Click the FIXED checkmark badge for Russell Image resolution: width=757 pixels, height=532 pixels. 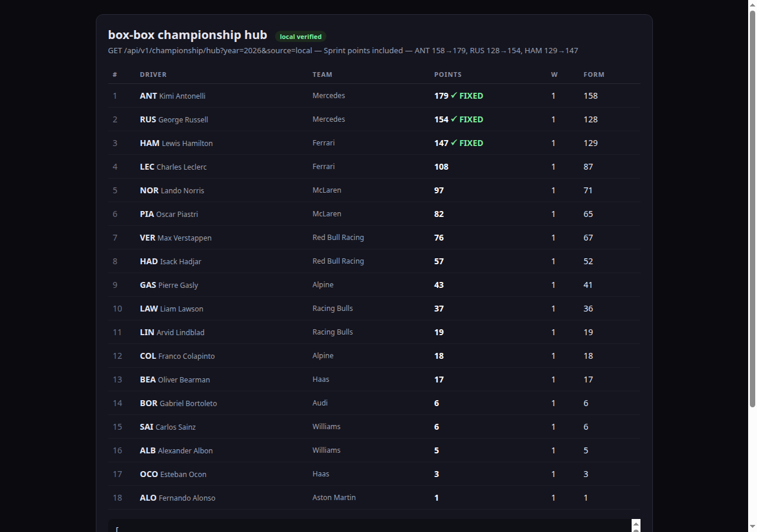(x=467, y=119)
